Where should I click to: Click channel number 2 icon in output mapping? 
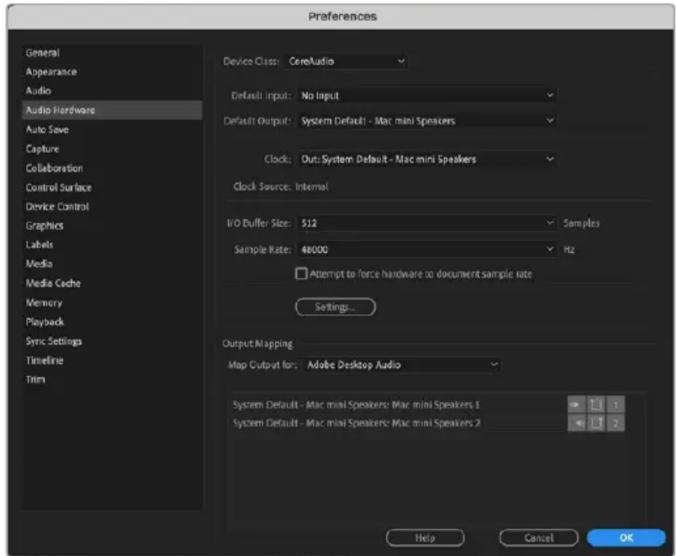tap(615, 423)
